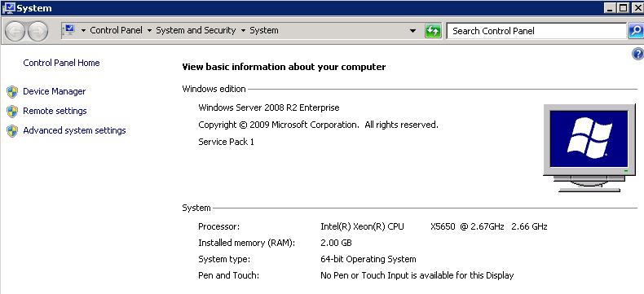This screenshot has height=294, width=644.
Task: Click 'Windows Server 2008 R2 Enterprise' text
Action: click(269, 108)
